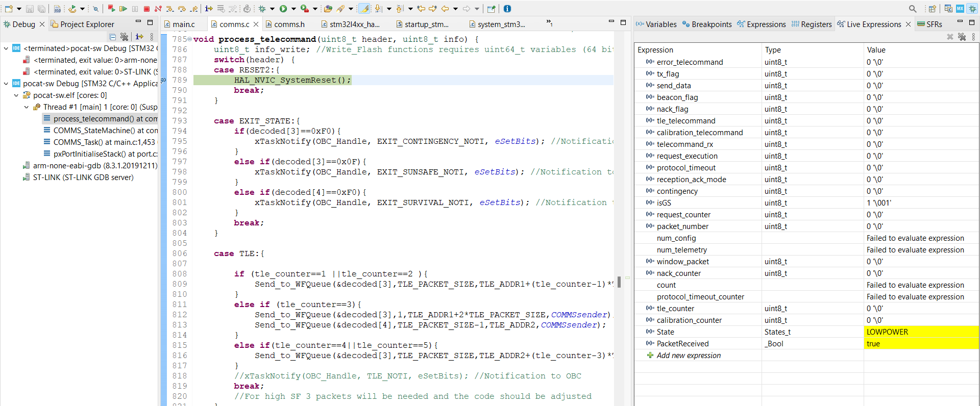Switch to the MX device configuration perspective
Viewport: 980px width, 406px height.
960,9
